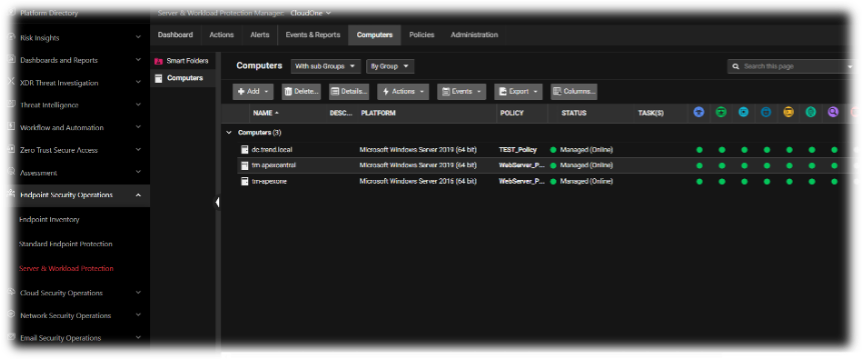Expand XDR Threat Investigation in the sidebar
The image size is (863, 360).
click(138, 83)
